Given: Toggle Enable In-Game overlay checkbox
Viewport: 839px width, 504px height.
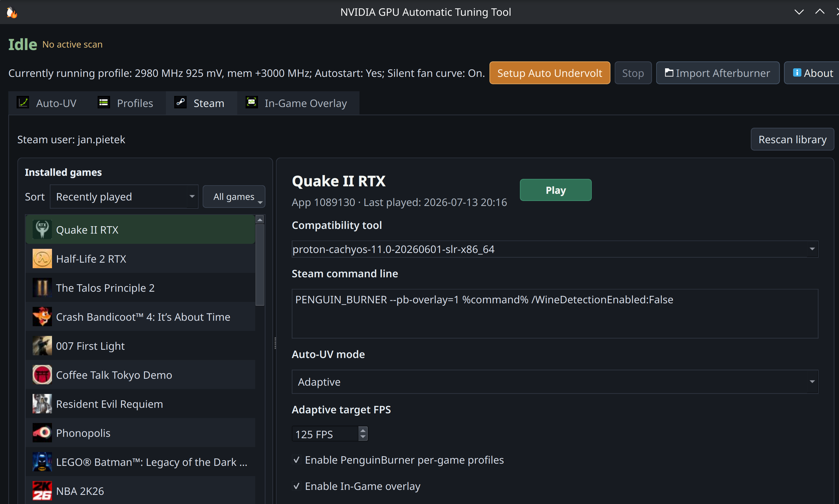Looking at the screenshot, I should 296,486.
